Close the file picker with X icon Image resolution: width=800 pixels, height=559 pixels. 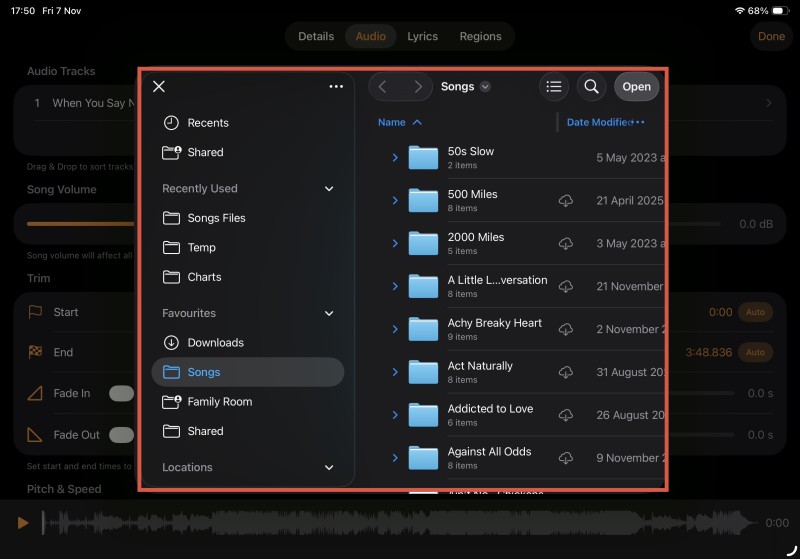click(159, 87)
